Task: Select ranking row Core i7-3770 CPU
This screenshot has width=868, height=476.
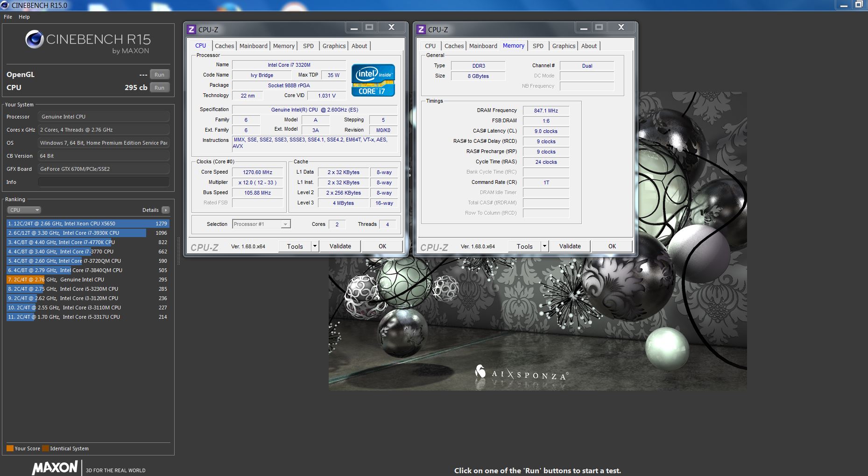Action: pyautogui.click(x=88, y=252)
